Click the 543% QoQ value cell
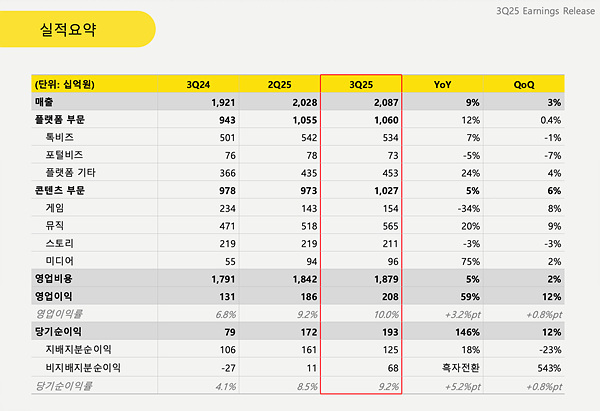This screenshot has height=411, width=600. (547, 367)
